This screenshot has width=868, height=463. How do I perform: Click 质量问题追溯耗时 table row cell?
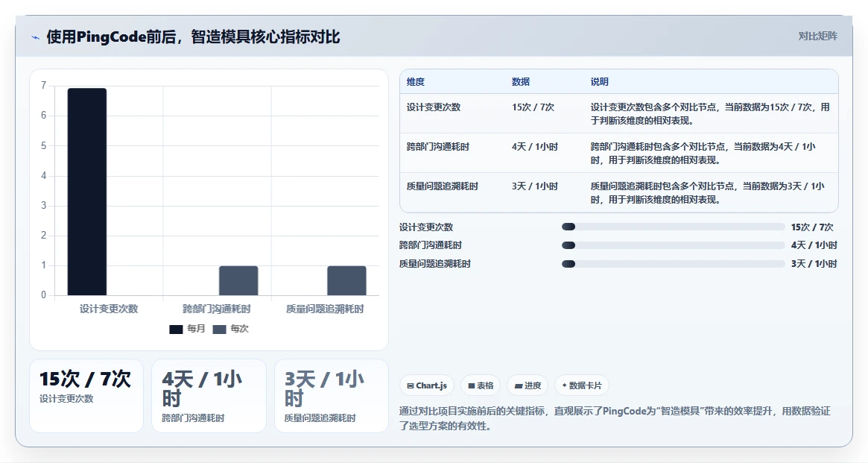point(443,186)
